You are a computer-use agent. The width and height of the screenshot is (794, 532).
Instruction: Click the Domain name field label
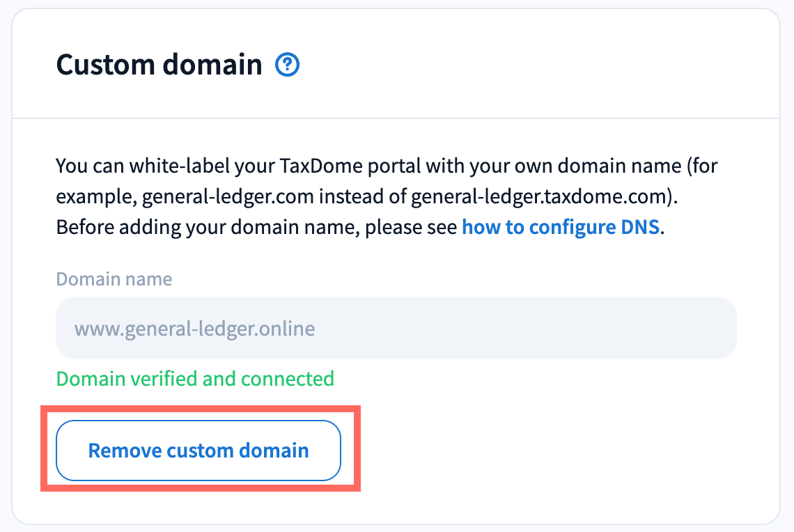pos(114,279)
